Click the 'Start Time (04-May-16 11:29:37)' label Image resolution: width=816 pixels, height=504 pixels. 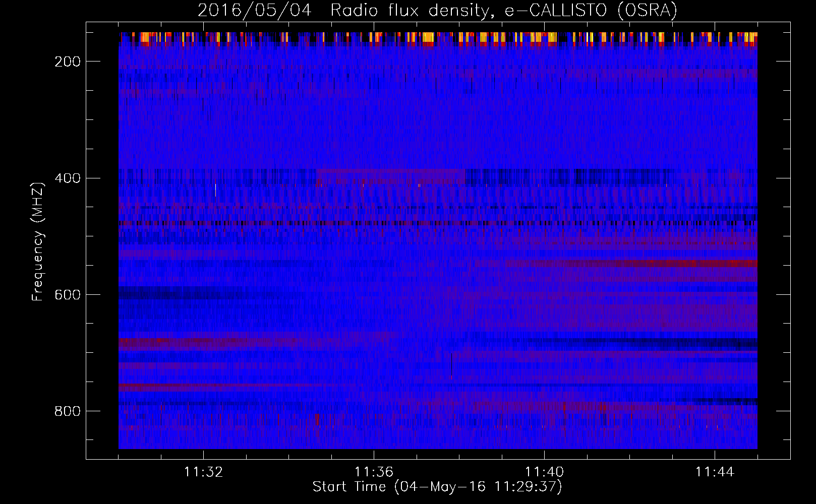tap(437, 487)
